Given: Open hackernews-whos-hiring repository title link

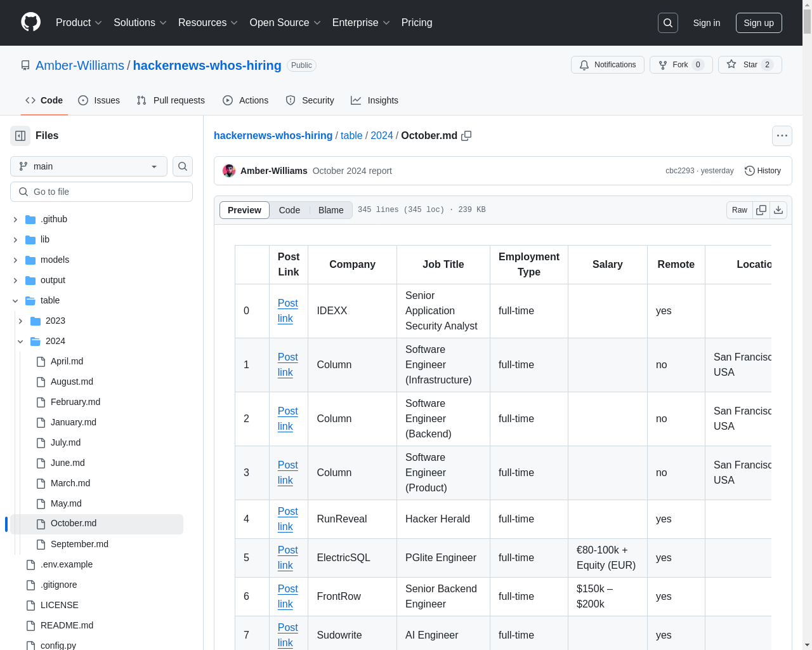Looking at the screenshot, I should click(x=207, y=65).
